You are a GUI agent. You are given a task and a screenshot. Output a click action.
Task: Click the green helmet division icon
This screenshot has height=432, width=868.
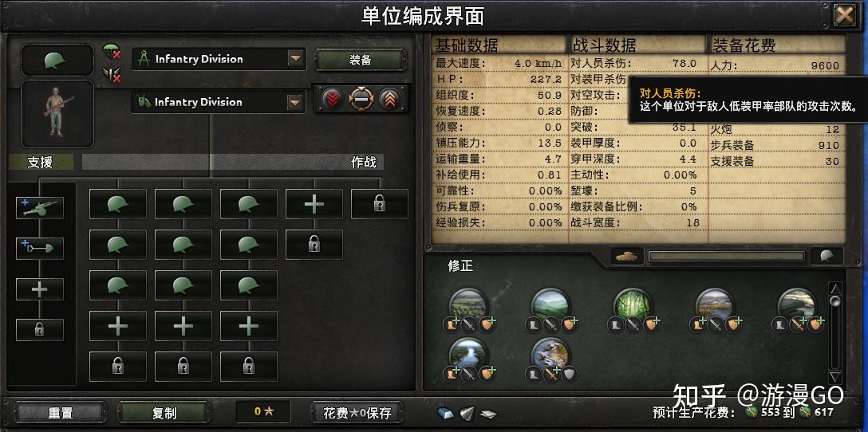click(57, 60)
